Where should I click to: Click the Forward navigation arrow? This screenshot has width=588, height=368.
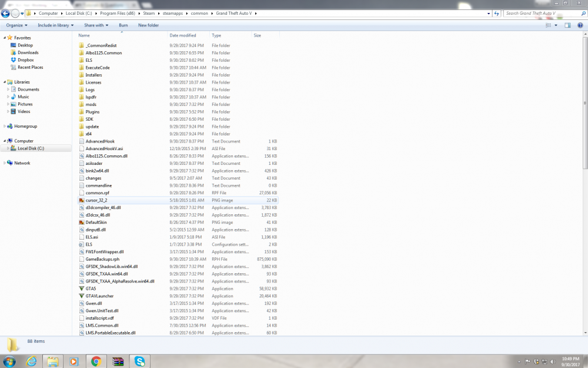15,14
